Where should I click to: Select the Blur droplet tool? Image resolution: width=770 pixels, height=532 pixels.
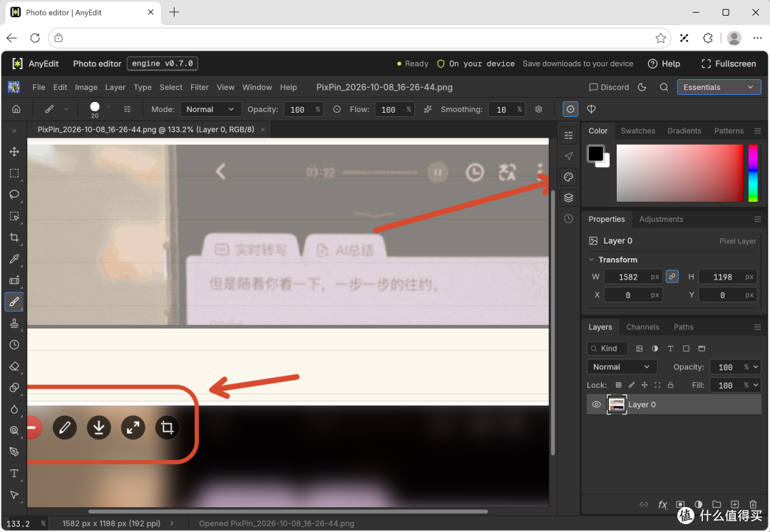click(x=14, y=409)
